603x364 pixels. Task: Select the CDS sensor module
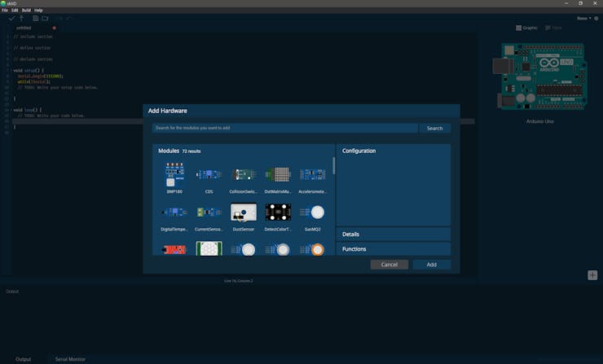coord(209,175)
